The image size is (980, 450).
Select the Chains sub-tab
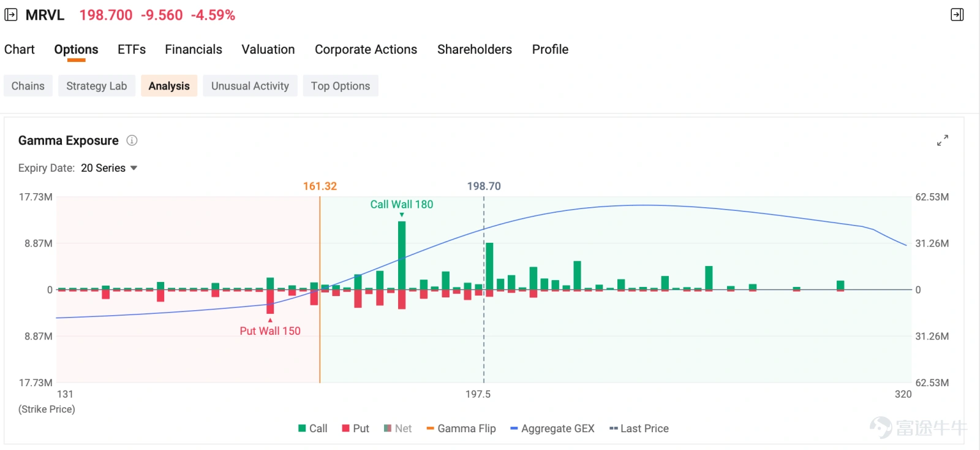[28, 86]
